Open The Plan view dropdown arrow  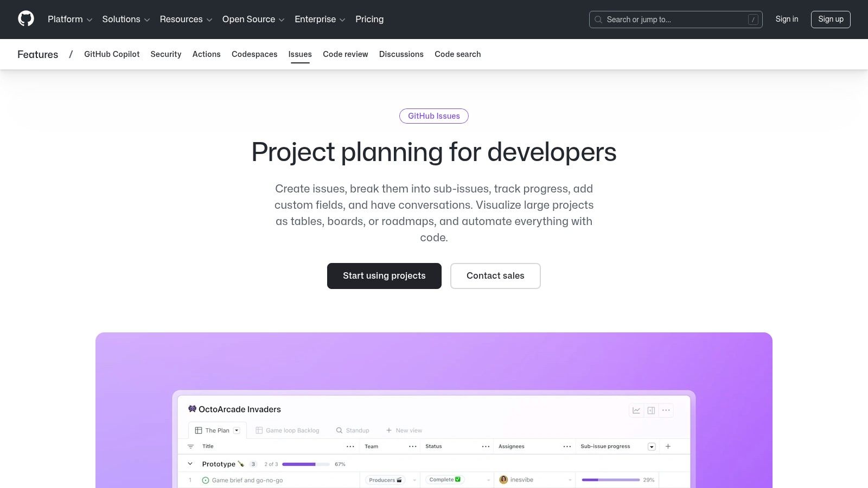(237, 431)
